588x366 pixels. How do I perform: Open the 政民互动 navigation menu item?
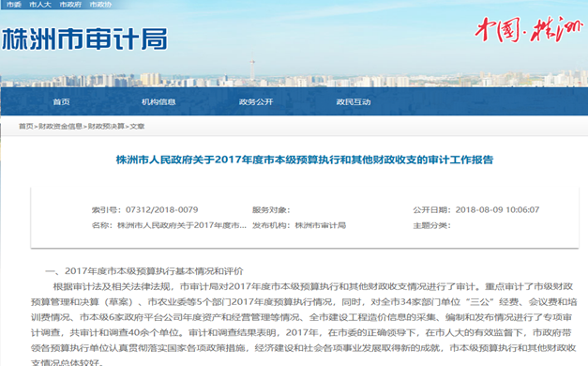pos(354,101)
